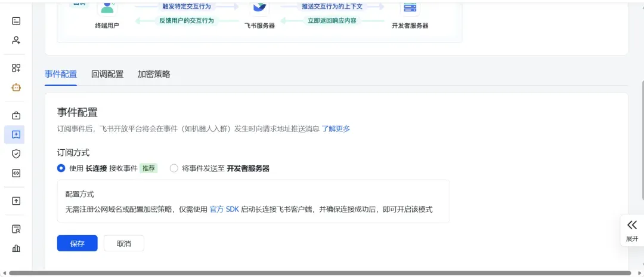Open the security shield icon in sidebar

[x=16, y=153]
